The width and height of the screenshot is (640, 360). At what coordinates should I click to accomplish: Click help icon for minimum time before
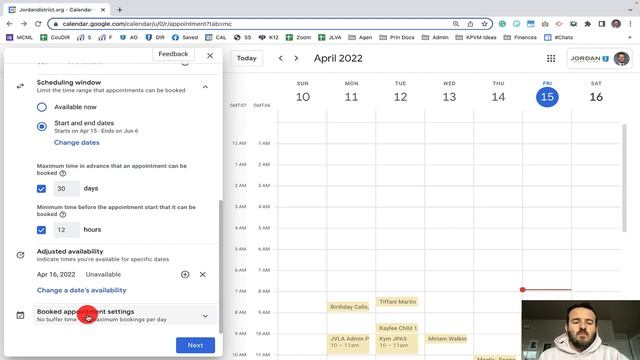click(62, 214)
